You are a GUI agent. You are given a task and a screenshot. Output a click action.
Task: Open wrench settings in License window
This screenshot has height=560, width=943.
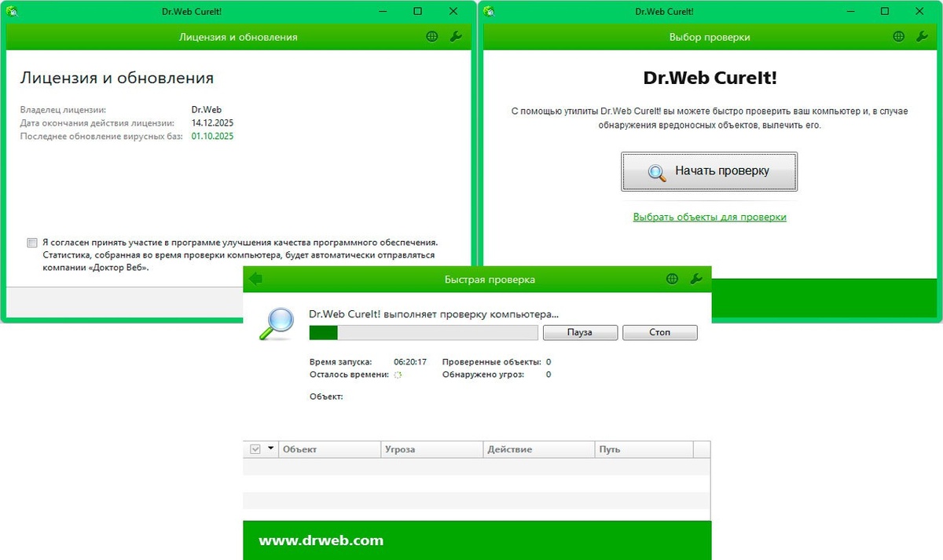tap(455, 37)
